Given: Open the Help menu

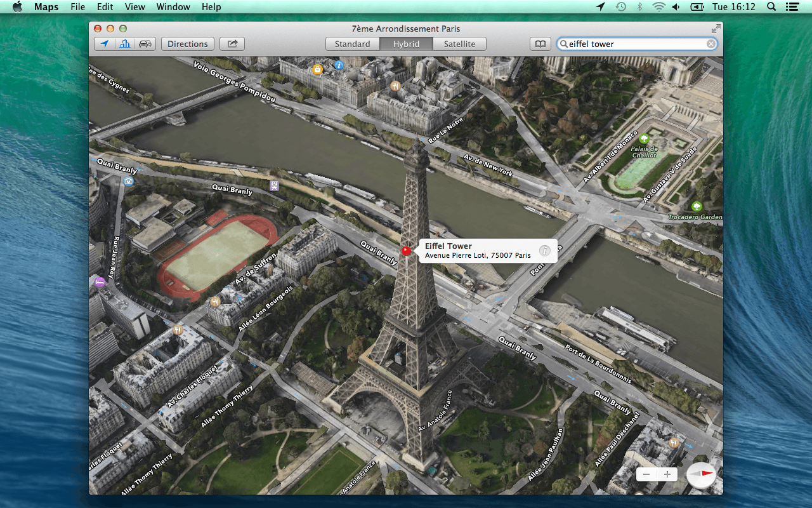Looking at the screenshot, I should [211, 7].
